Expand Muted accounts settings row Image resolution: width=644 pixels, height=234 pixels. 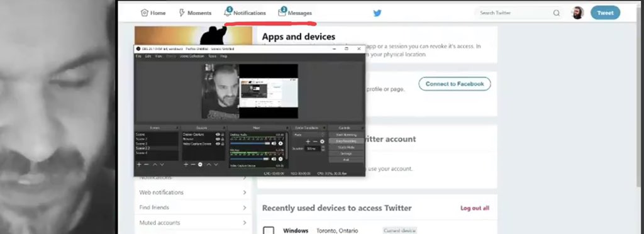[x=192, y=223]
